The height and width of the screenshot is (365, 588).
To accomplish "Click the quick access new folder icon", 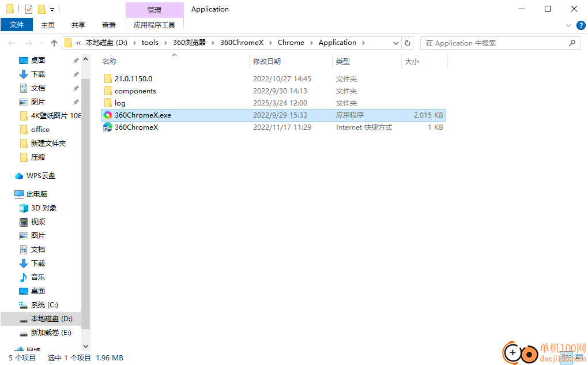I will tap(42, 9).
